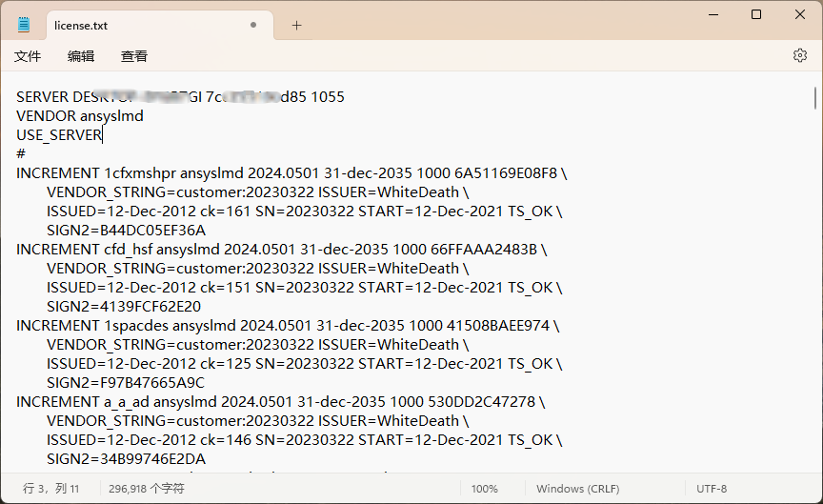Click the 行 3, 列 11 position indicator
823x504 pixels.
51,489
